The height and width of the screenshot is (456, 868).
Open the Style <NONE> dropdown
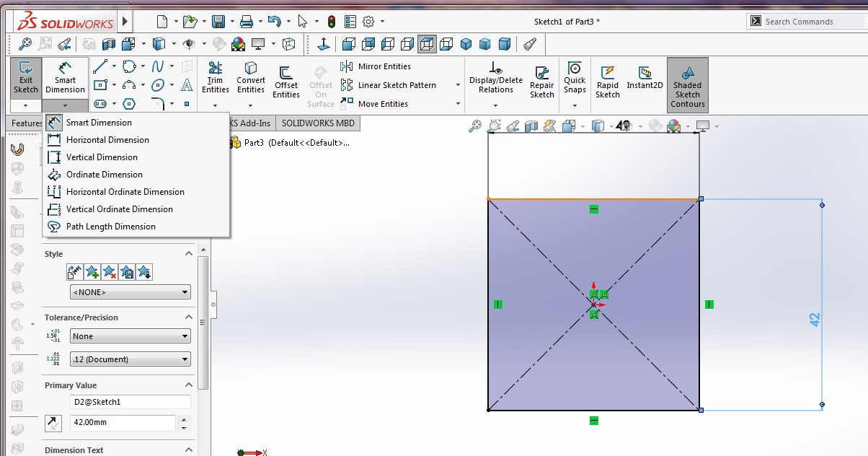click(x=130, y=292)
